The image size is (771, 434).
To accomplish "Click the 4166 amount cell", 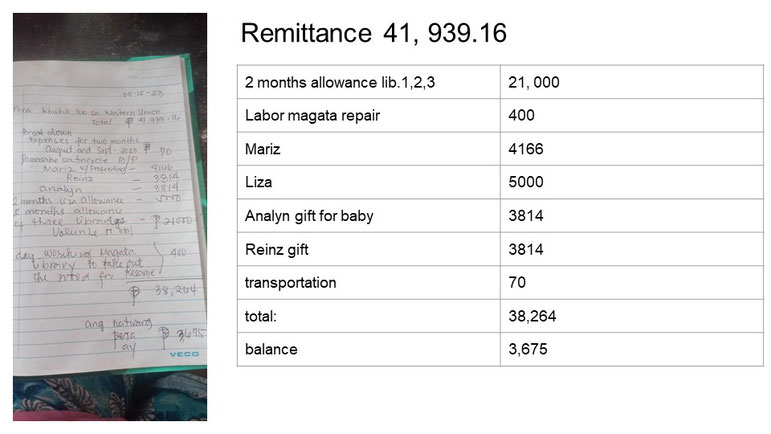I will click(x=632, y=149).
